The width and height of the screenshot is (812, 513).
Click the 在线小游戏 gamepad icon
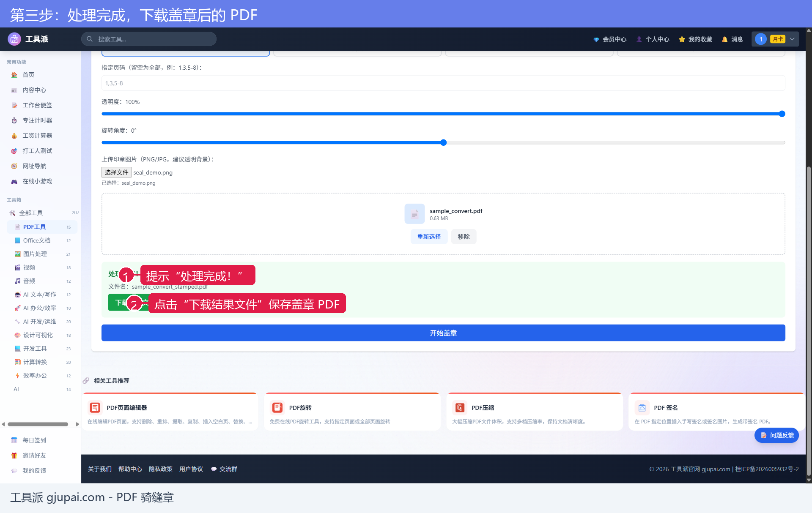(x=14, y=181)
